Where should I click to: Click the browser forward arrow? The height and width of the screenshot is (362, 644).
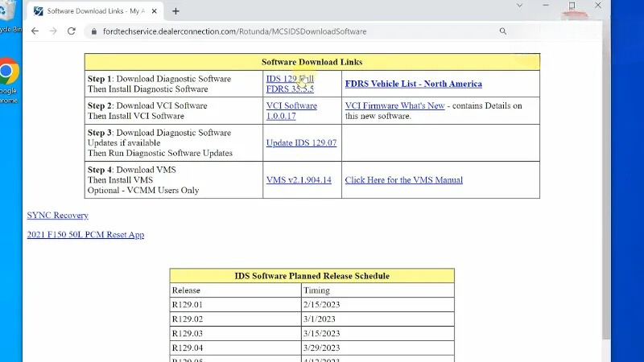tap(53, 31)
